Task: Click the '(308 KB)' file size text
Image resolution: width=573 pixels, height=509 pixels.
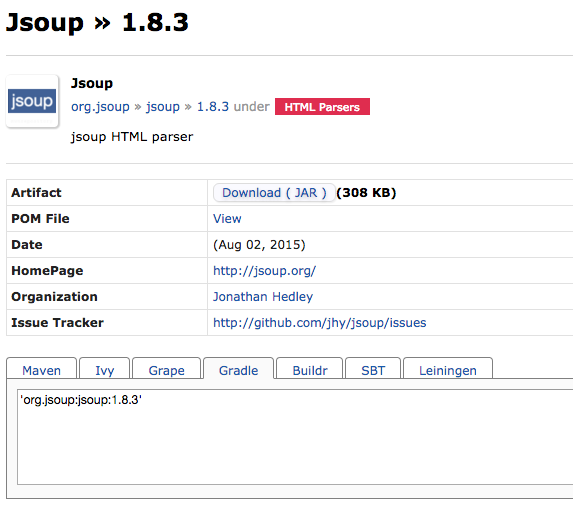Action: click(x=366, y=193)
